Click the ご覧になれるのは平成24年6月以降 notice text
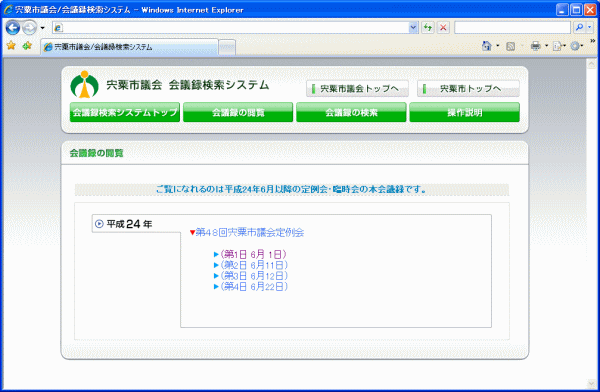The width and height of the screenshot is (600, 392). pos(292,189)
